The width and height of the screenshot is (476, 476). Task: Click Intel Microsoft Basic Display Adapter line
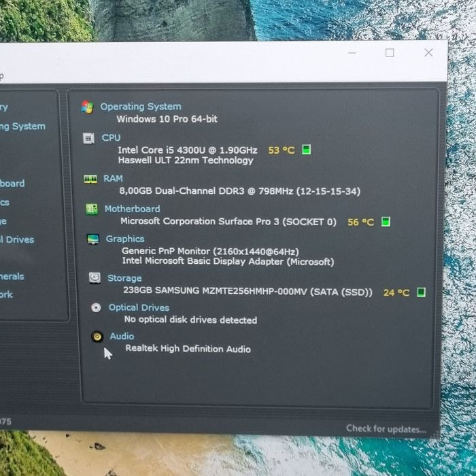tap(228, 261)
